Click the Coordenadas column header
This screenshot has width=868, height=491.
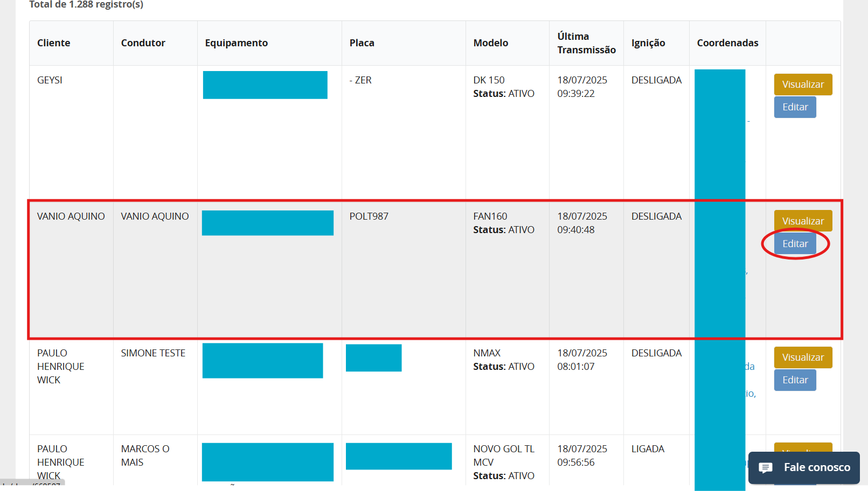pos(727,43)
